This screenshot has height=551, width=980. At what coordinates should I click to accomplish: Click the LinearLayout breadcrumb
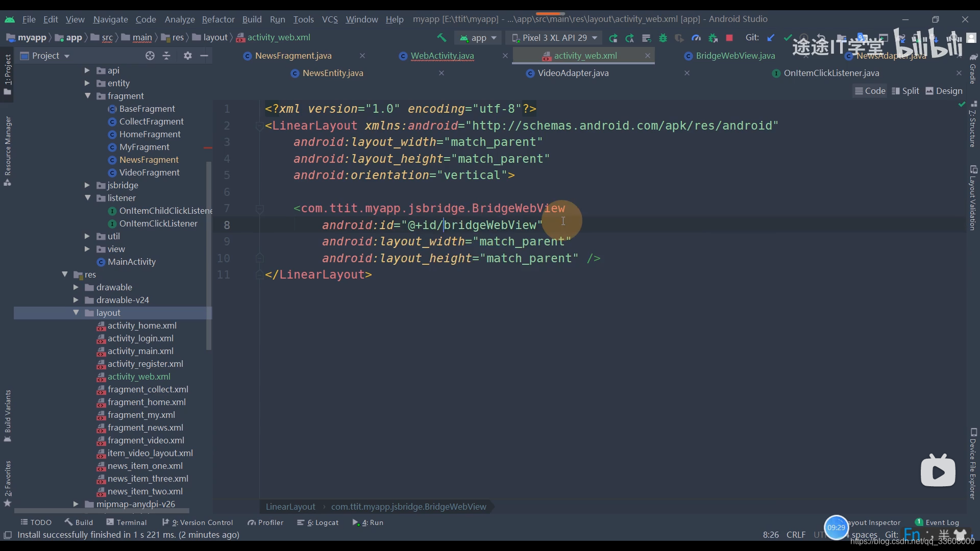[x=290, y=507]
